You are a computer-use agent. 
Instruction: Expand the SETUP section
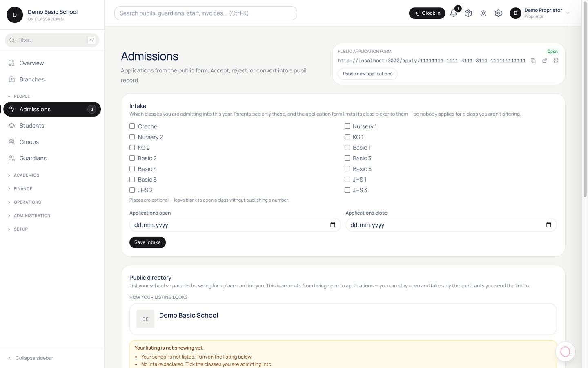point(18,229)
